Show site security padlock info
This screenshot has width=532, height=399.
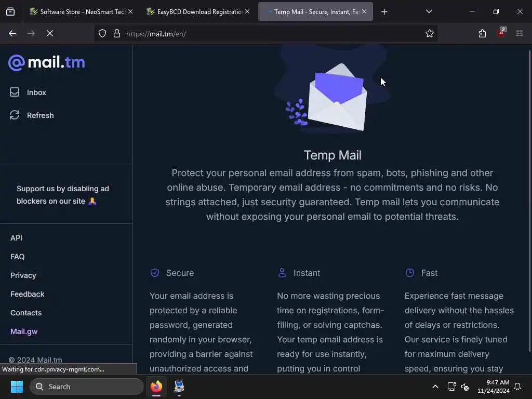coord(117,33)
